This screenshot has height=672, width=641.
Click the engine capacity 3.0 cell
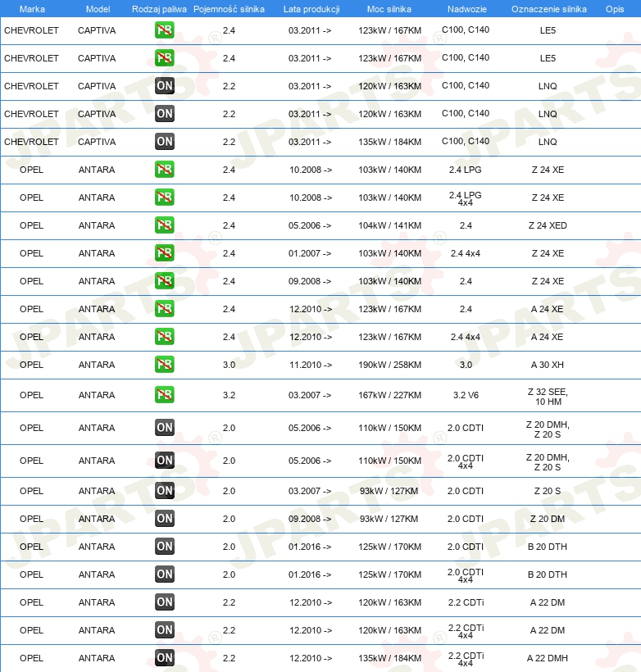(x=229, y=365)
